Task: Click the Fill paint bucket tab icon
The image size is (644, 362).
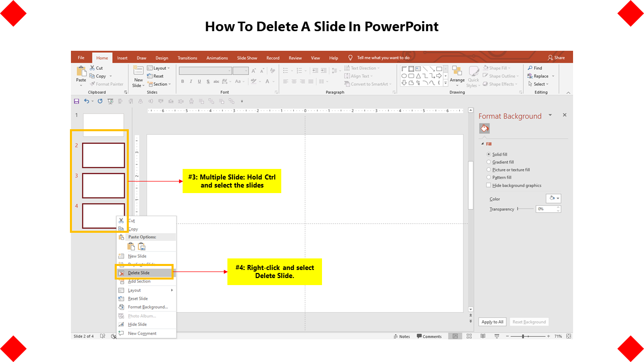Action: [x=484, y=129]
